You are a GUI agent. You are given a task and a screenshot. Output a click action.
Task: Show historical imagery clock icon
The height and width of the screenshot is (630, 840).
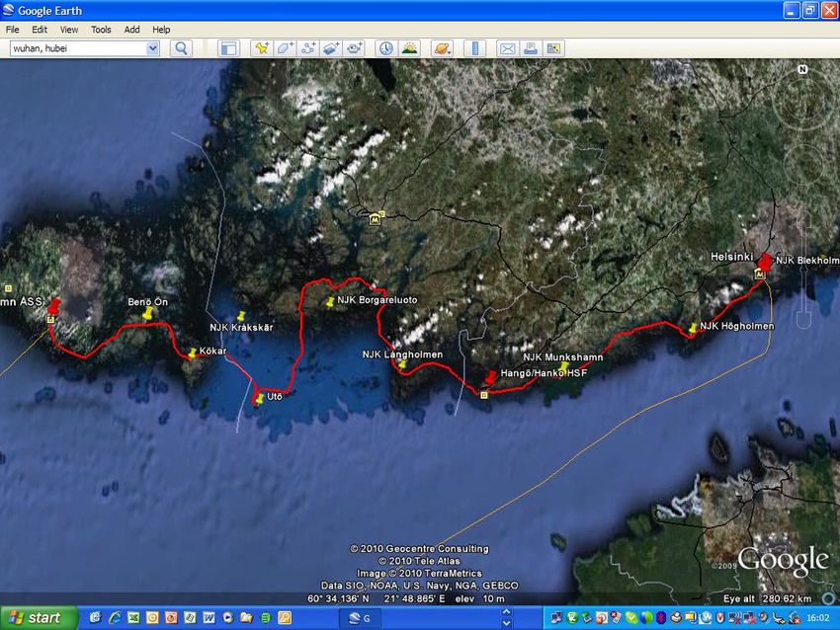coord(385,48)
